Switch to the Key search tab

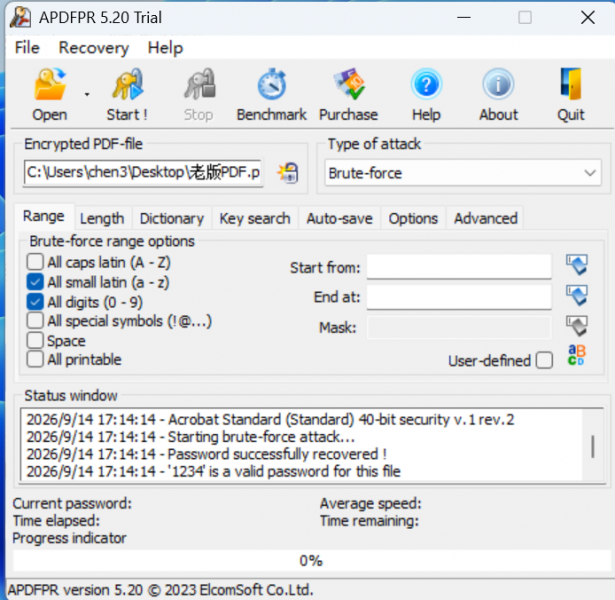click(x=255, y=218)
